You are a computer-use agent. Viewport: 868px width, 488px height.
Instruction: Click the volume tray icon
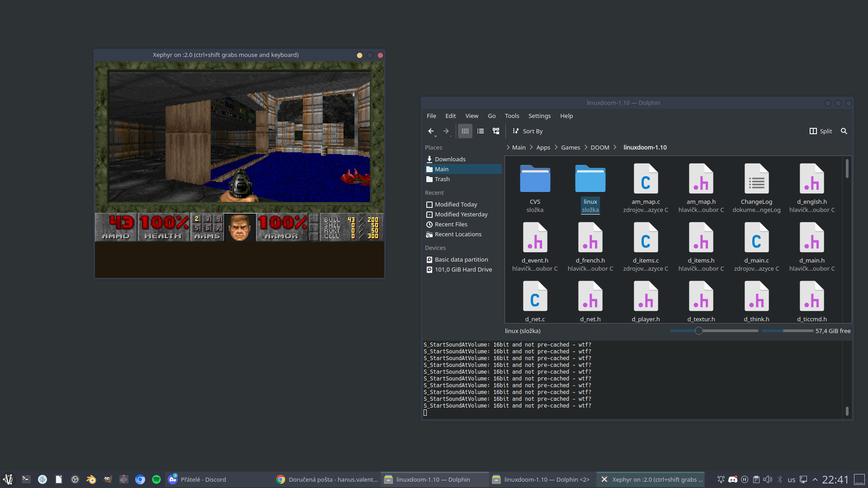point(768,479)
